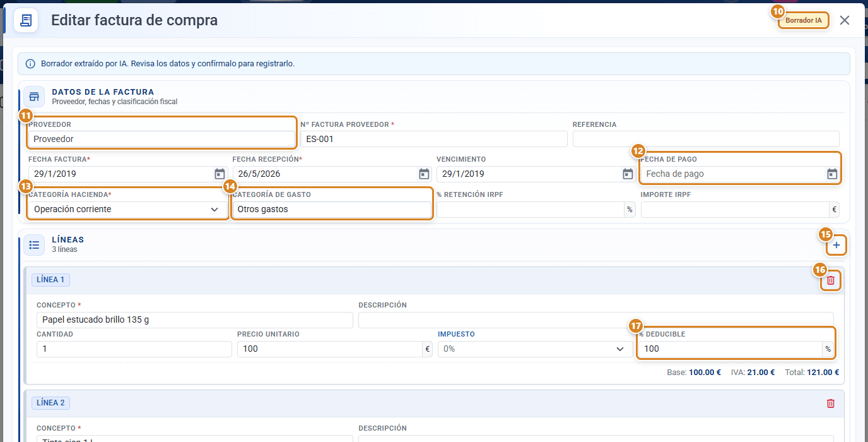Add a new line with the plus icon

836,245
